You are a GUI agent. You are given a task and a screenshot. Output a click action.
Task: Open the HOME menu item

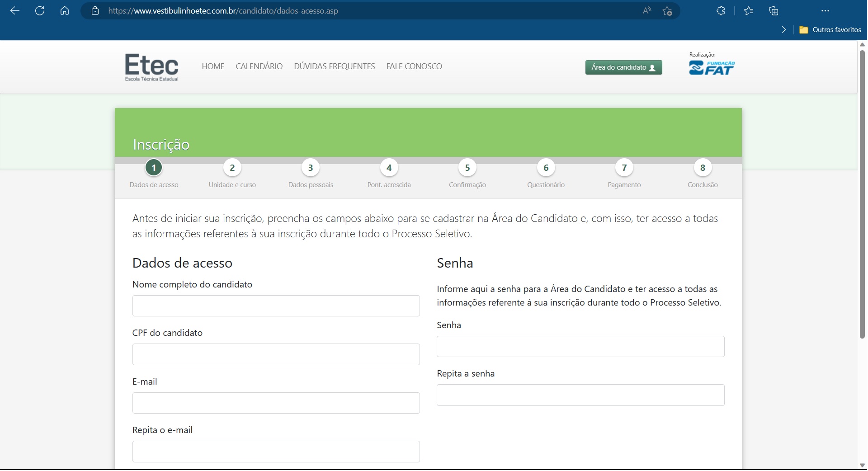pos(213,66)
